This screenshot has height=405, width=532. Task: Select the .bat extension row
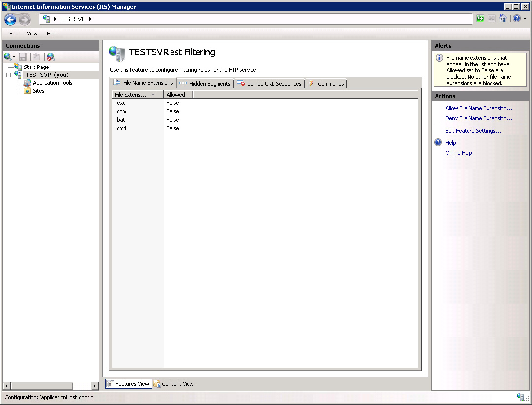(265, 120)
